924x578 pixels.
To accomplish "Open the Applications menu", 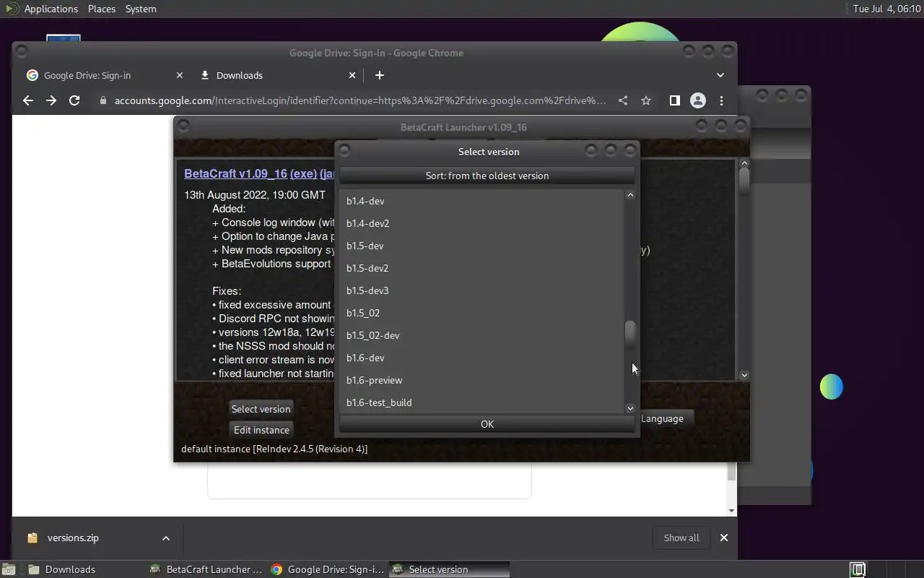I will (51, 9).
